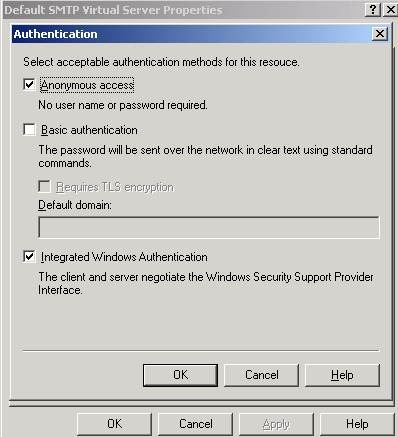
Task: Open Help from the Authentication dialog
Action: 342,375
